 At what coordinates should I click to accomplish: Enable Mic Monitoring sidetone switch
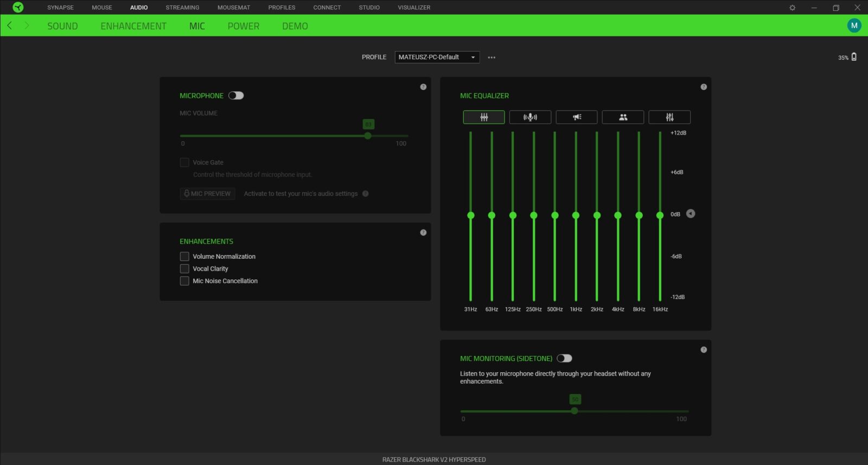click(x=564, y=358)
